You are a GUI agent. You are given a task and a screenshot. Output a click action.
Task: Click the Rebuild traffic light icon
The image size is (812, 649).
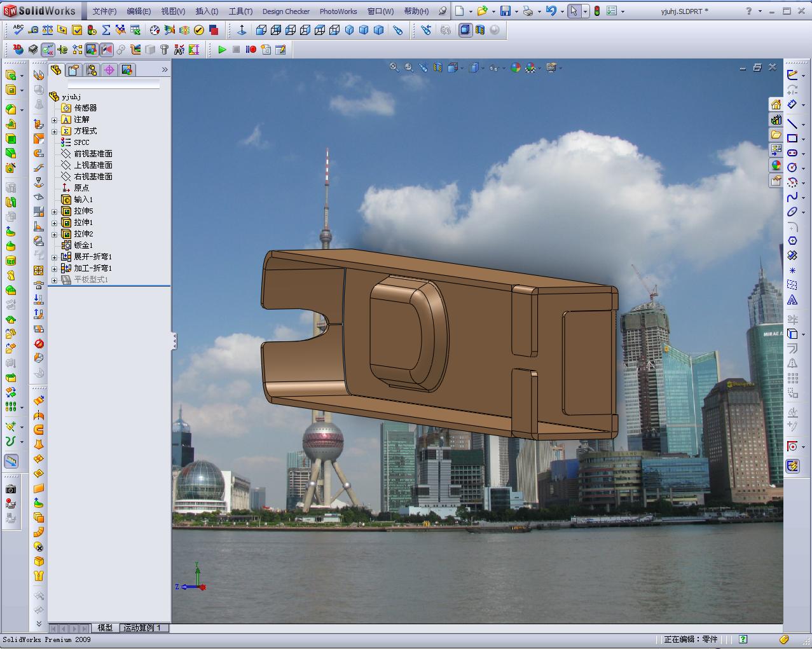pos(597,11)
